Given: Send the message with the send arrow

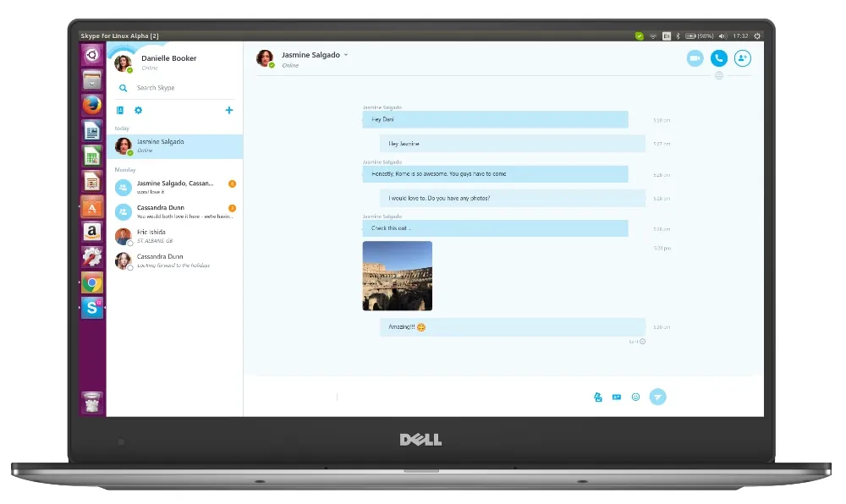Looking at the screenshot, I should tap(658, 396).
